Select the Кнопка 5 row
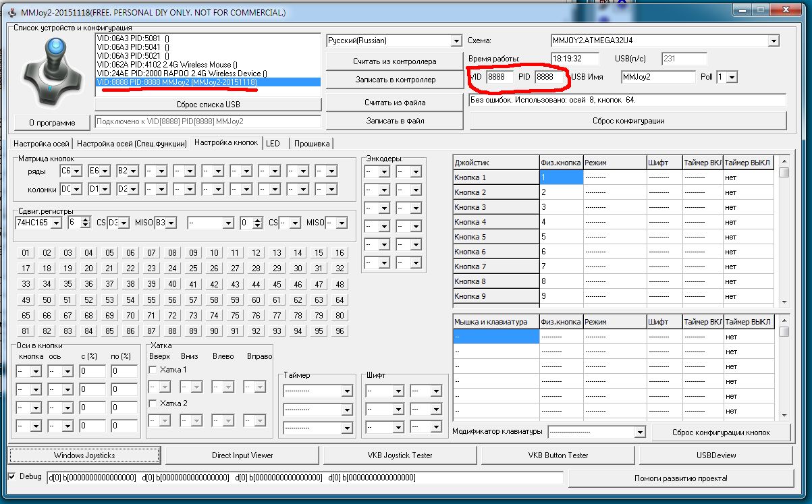 pyautogui.click(x=496, y=237)
